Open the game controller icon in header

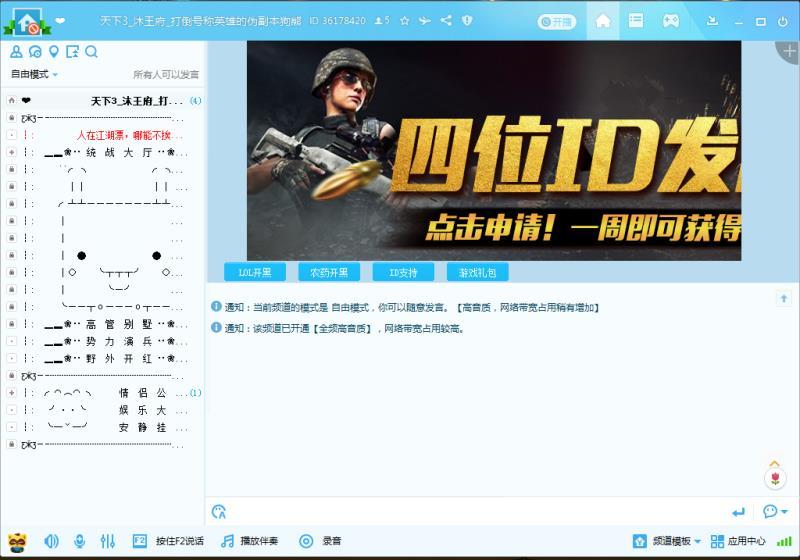[670, 20]
